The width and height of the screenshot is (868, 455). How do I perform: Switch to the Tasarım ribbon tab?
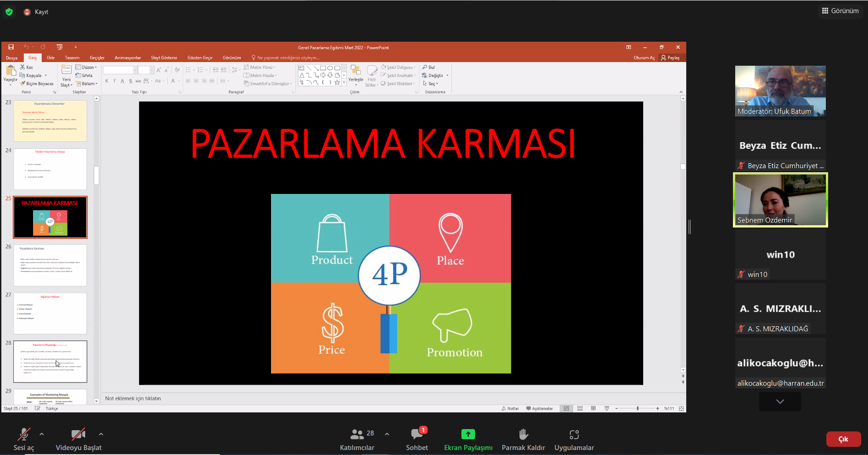pos(72,58)
